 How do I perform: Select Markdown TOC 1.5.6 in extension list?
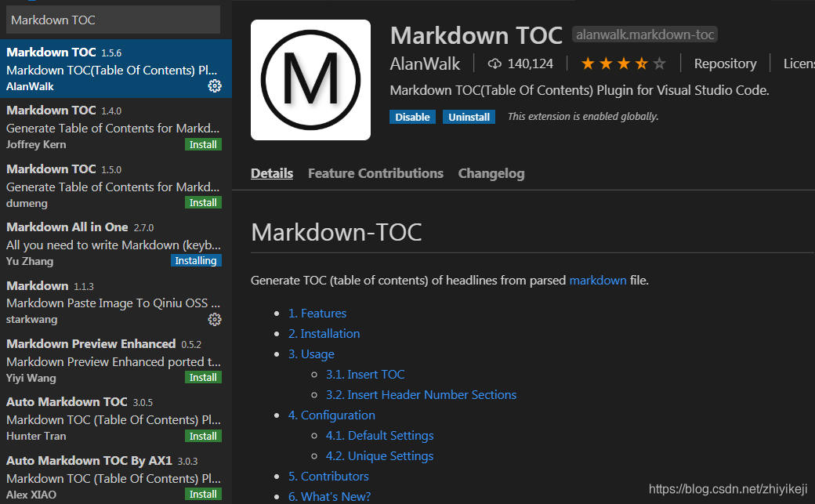click(116, 69)
